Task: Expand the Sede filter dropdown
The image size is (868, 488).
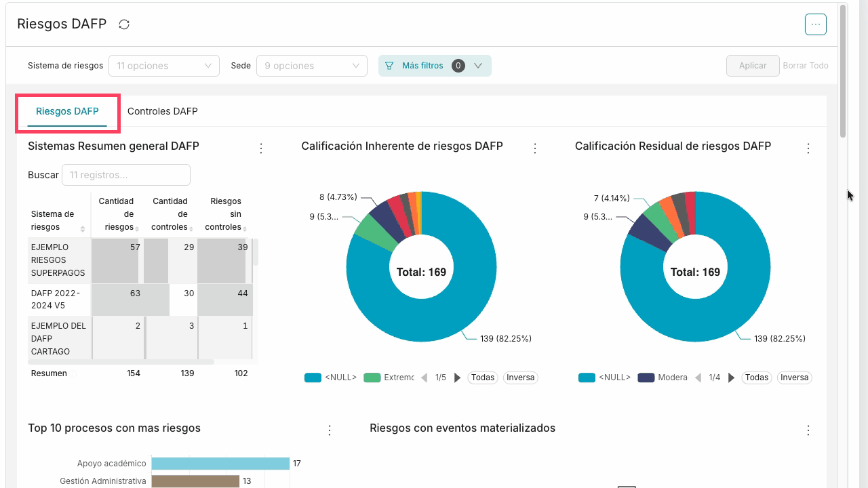Action: coord(312,66)
